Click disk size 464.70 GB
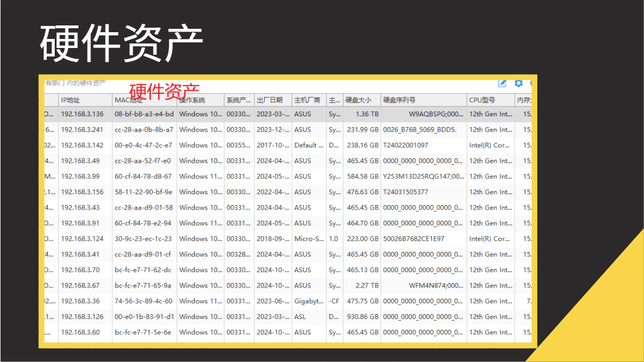Screen dimensions: 644x362 tap(363, 223)
